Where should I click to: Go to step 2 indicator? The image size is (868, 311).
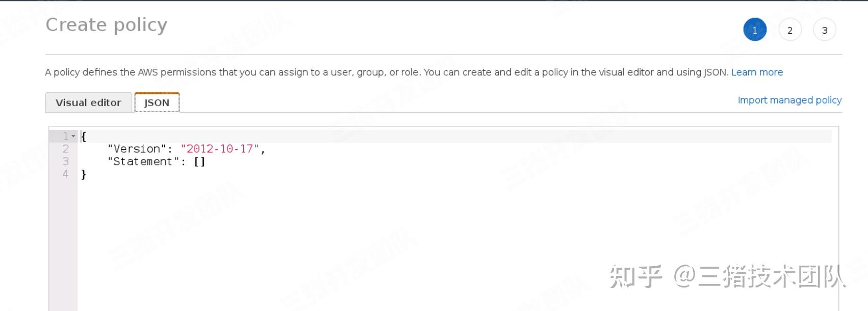coord(789,30)
